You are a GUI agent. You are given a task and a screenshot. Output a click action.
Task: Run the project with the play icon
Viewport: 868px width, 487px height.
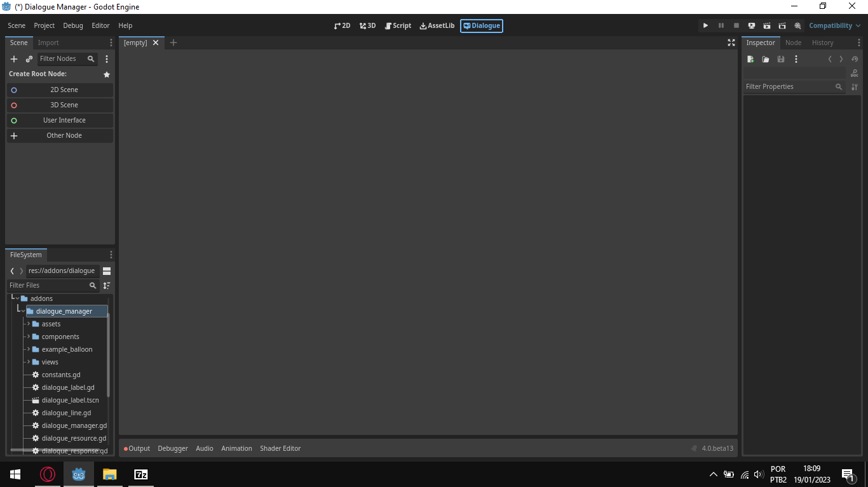[x=705, y=25]
